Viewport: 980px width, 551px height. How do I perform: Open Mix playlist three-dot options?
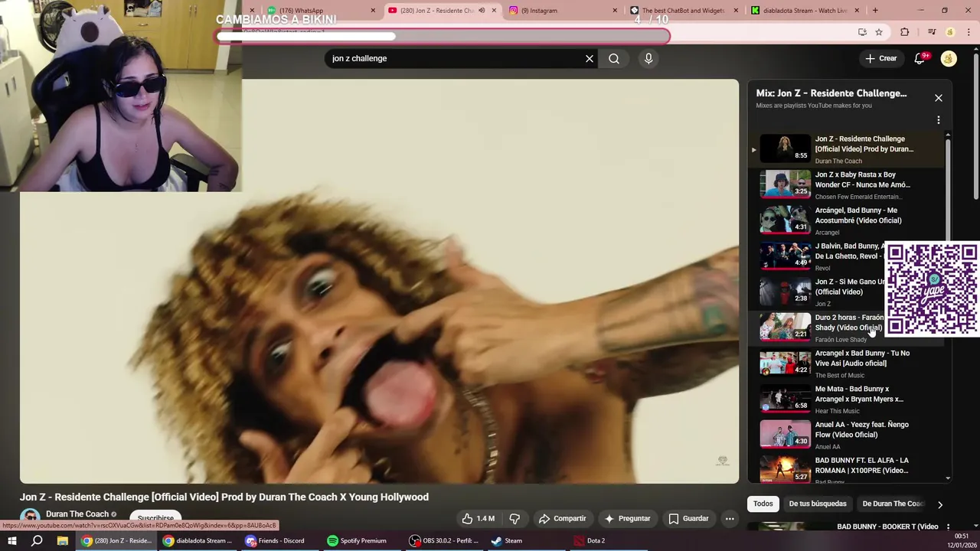939,120
